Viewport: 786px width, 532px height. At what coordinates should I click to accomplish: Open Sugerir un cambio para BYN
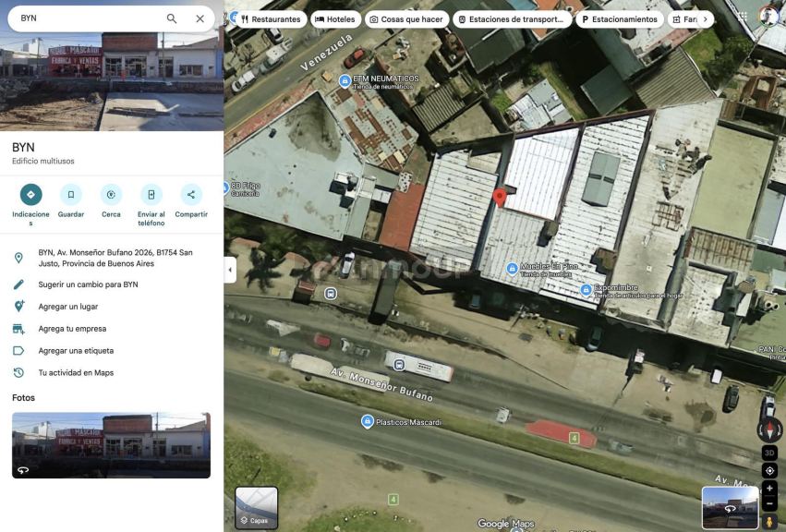click(x=89, y=284)
